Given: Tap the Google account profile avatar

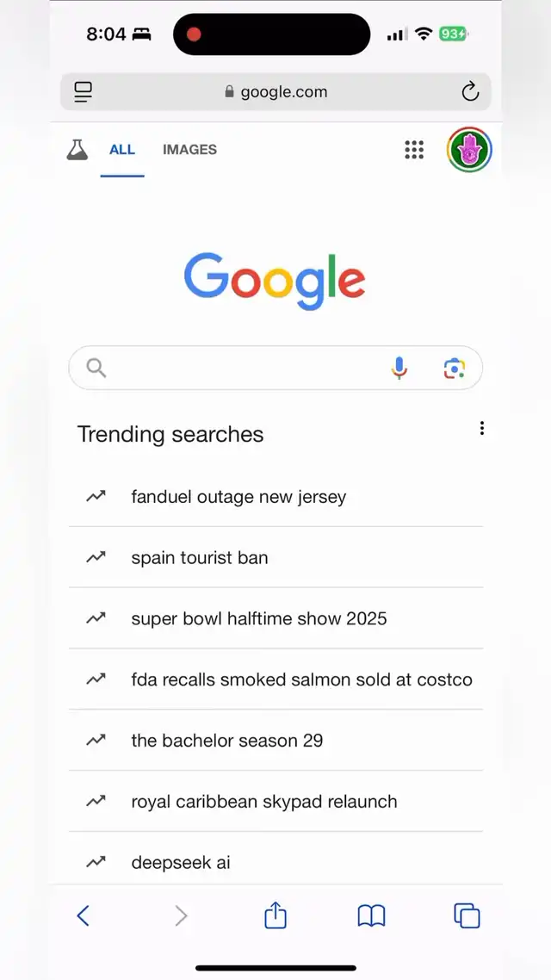Looking at the screenshot, I should [468, 150].
